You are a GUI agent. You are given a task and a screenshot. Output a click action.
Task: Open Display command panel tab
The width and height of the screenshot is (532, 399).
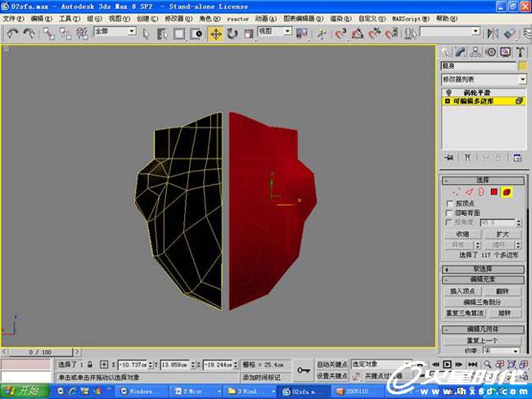coord(506,52)
